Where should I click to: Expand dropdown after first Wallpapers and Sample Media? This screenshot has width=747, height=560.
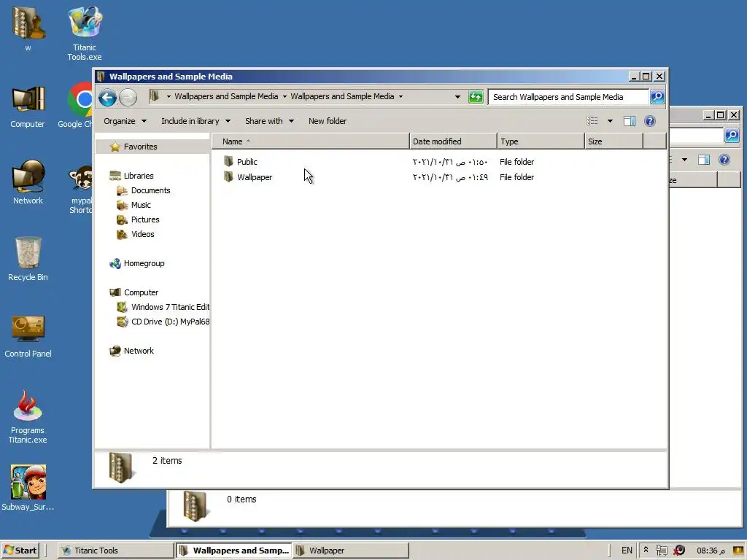285,97
